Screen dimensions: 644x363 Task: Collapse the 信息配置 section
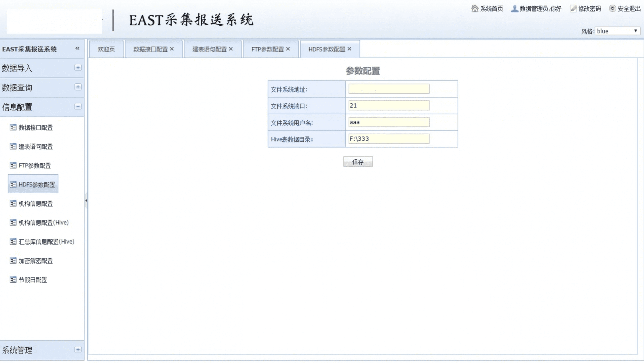point(78,106)
